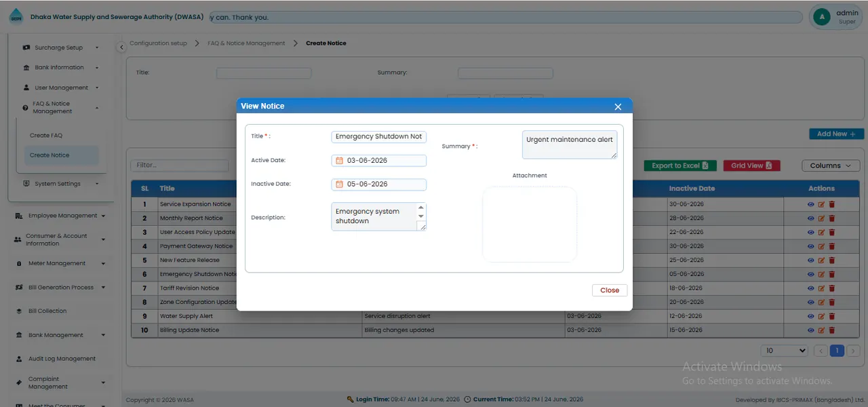Delete the User Access Policy Update row
This screenshot has width=868, height=407.
coord(832,232)
